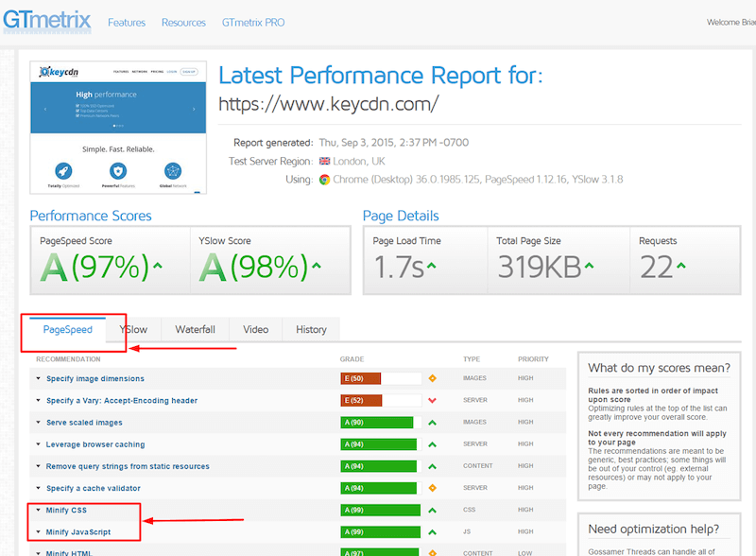
Task: Click the Chrome browser icon
Action: (324, 180)
